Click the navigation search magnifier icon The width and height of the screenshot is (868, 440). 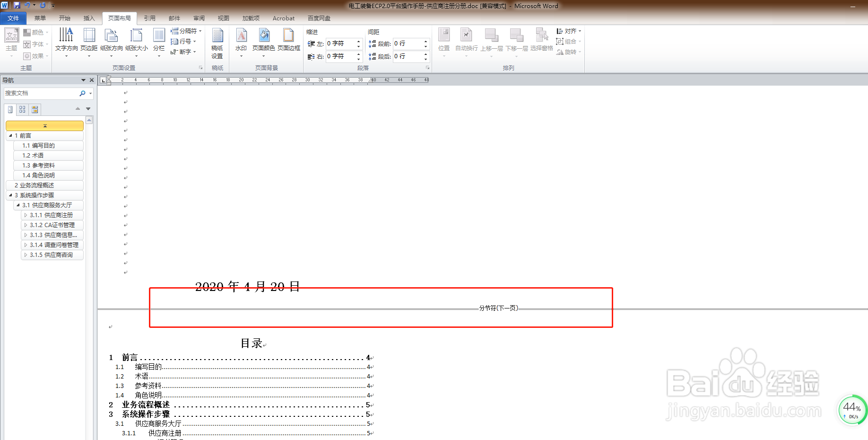(x=83, y=93)
